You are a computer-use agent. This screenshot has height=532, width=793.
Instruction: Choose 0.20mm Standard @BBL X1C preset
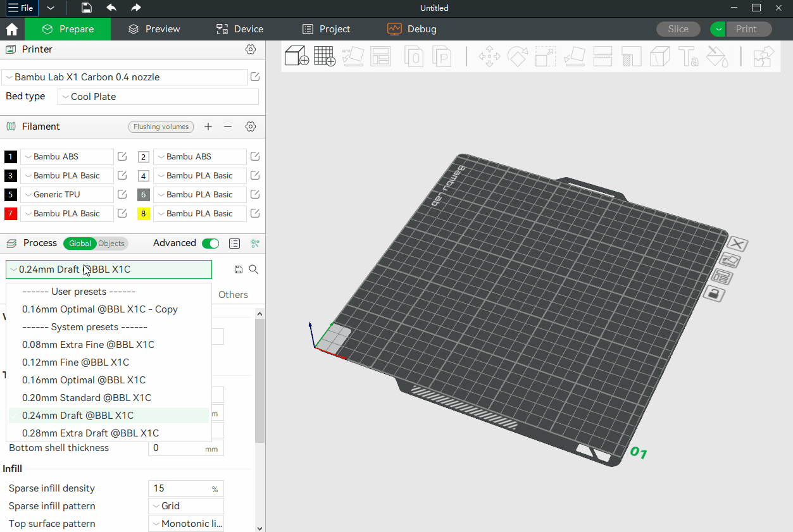[x=109, y=398]
